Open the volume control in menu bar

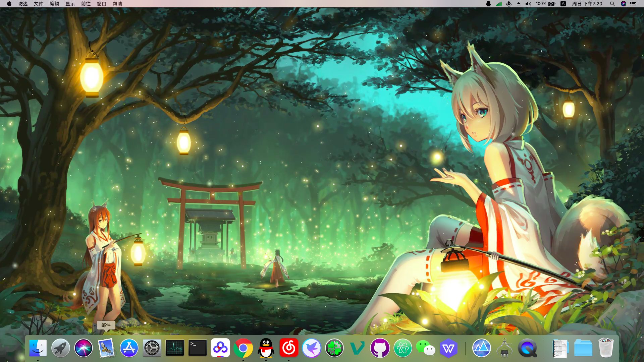click(x=528, y=4)
